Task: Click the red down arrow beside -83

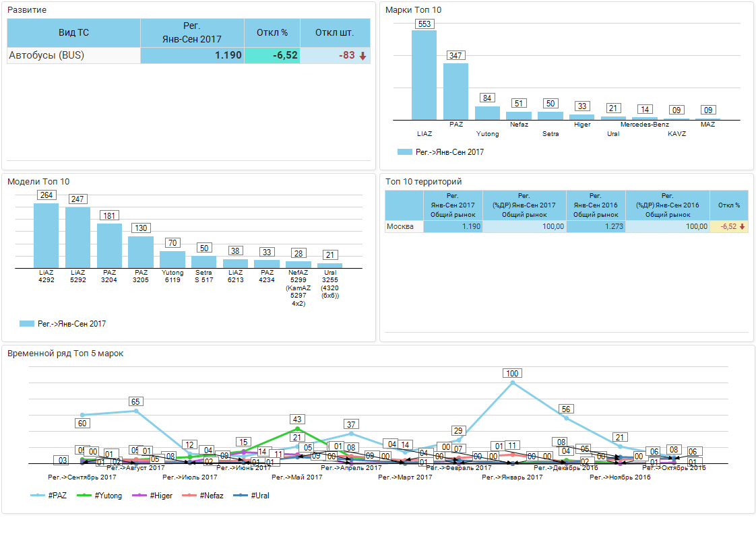Action: tap(363, 56)
